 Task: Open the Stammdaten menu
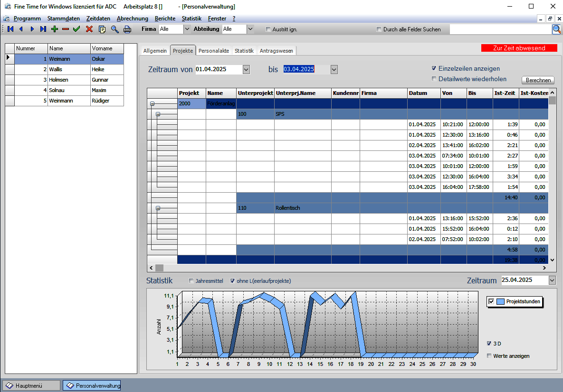[x=64, y=19]
